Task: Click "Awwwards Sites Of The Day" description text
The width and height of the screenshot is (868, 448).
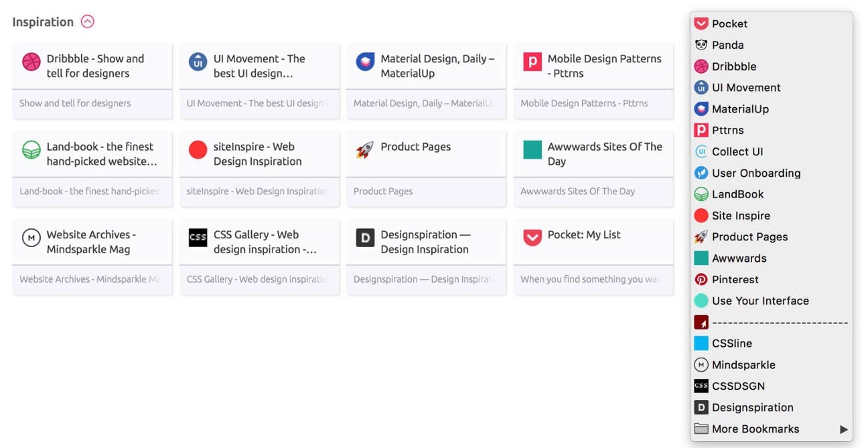Action: (577, 191)
